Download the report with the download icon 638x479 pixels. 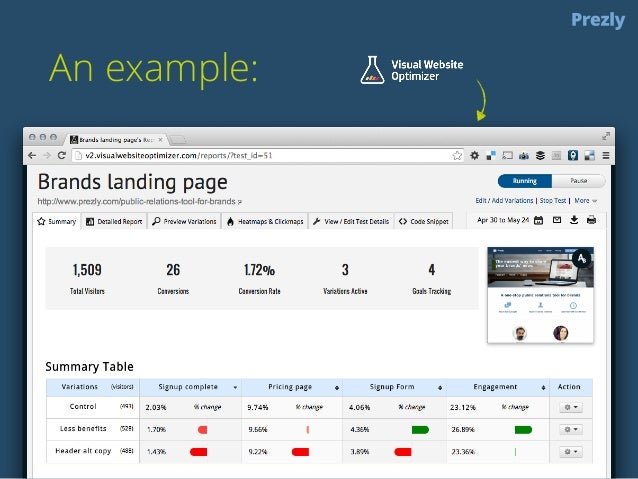[x=574, y=220]
